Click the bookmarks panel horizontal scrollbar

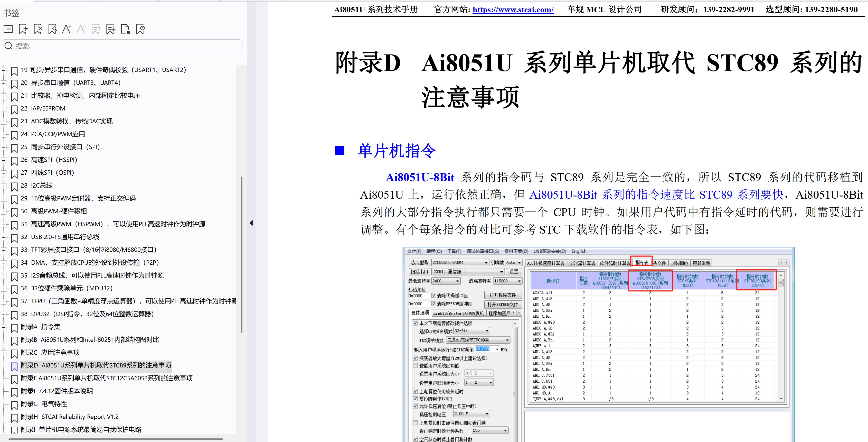(115, 439)
